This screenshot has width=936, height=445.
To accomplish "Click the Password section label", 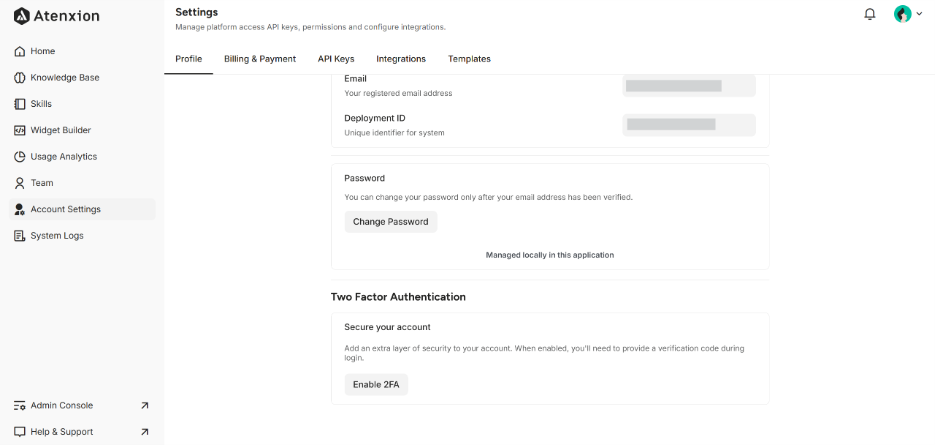I will 365,178.
